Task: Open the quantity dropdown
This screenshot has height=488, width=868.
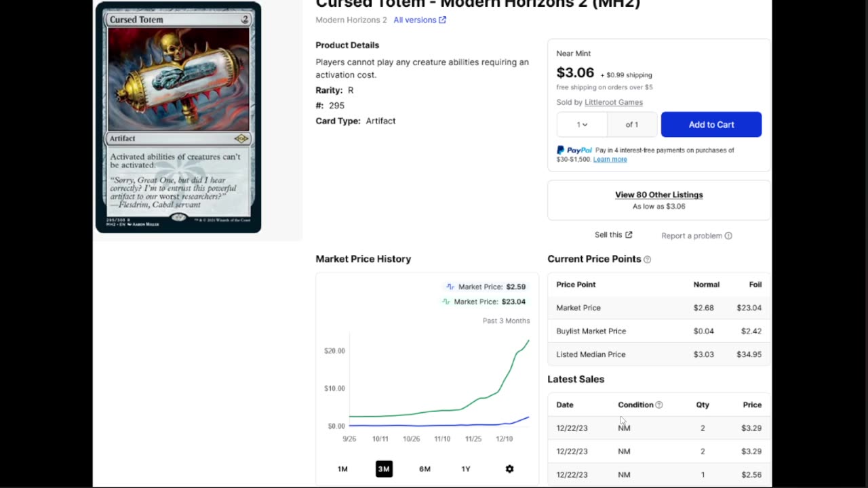Action: [x=582, y=125]
